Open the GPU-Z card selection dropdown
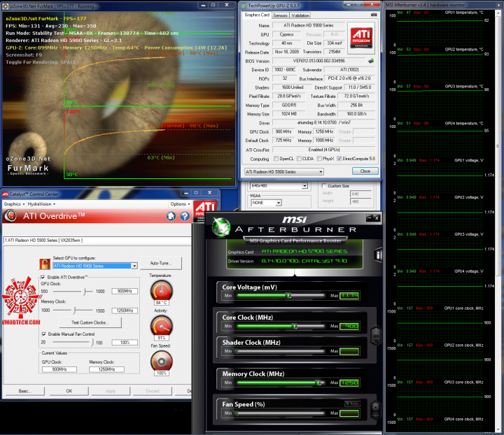 point(283,172)
